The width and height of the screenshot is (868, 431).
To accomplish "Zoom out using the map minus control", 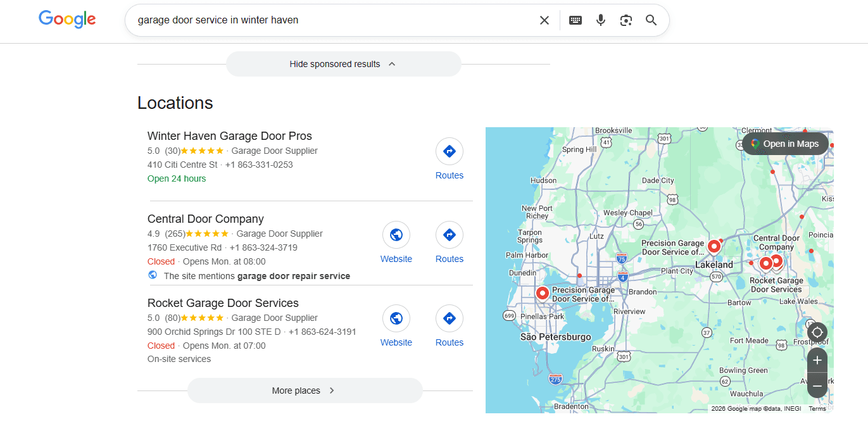I will click(817, 385).
